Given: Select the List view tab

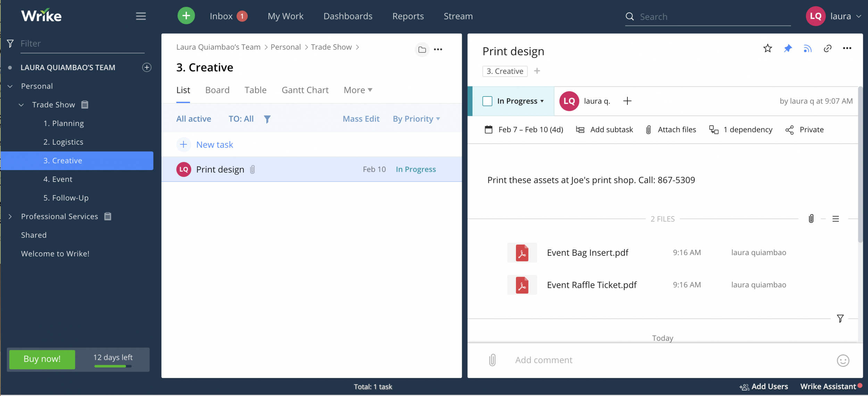Looking at the screenshot, I should click(183, 90).
